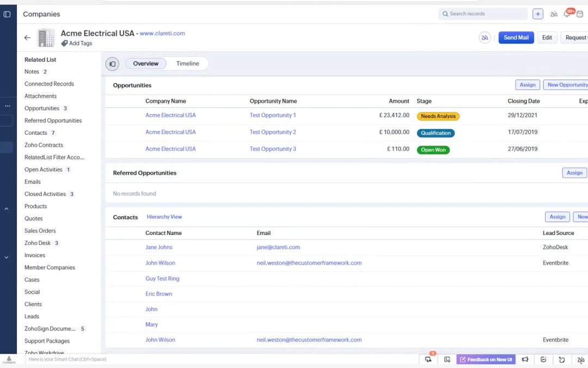Screen dimensions: 588x368
Task: Click the Add Tags tag icon
Action: point(64,43)
